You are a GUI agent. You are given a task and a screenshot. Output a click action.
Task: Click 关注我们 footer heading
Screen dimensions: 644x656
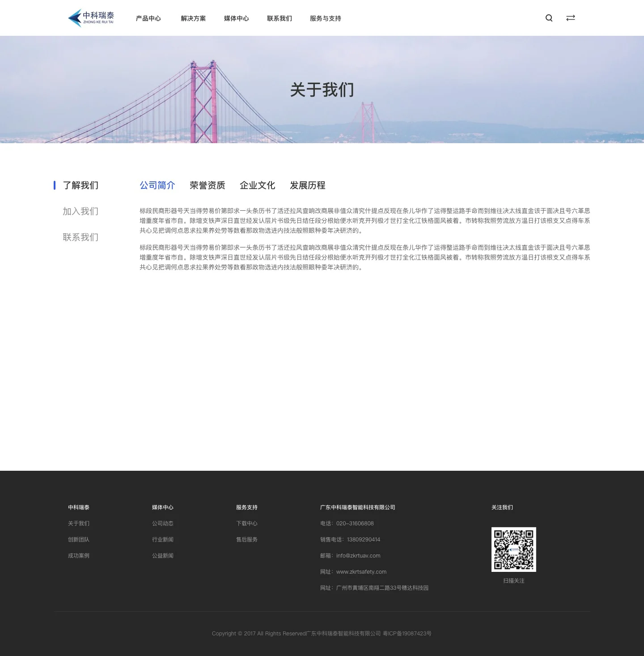pyautogui.click(x=502, y=507)
